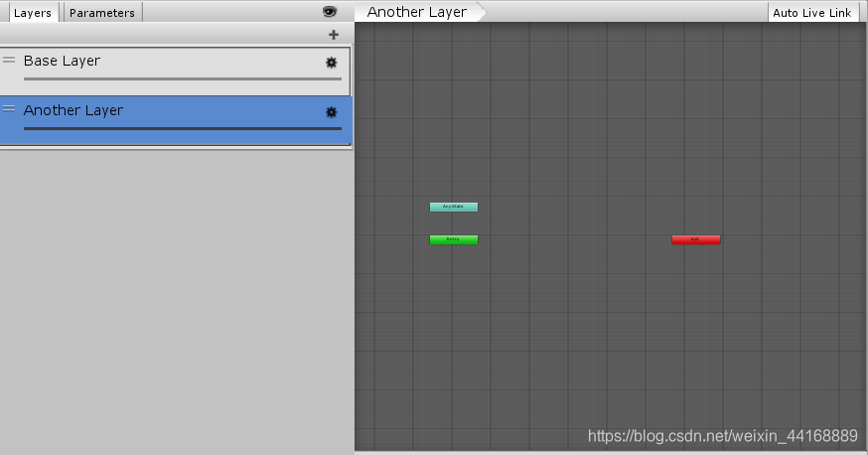Open Another Layer gear settings
Screen dimensions: 868x455
pyautogui.click(x=331, y=112)
